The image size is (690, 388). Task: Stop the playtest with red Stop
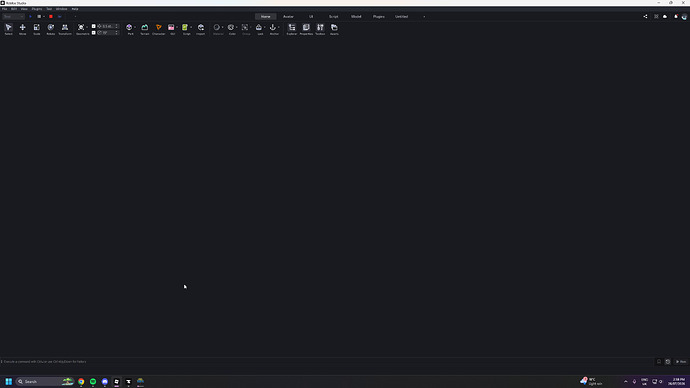(x=51, y=16)
